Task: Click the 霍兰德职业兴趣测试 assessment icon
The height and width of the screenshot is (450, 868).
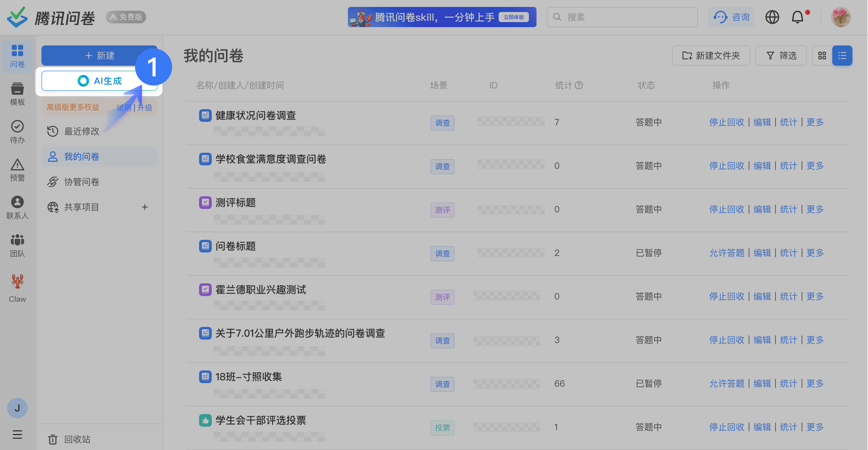Action: pos(205,290)
